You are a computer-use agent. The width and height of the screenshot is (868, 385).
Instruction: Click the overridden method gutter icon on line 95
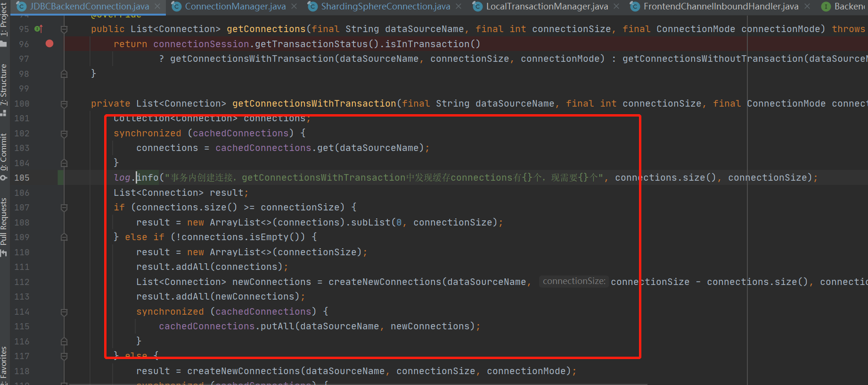(39, 29)
